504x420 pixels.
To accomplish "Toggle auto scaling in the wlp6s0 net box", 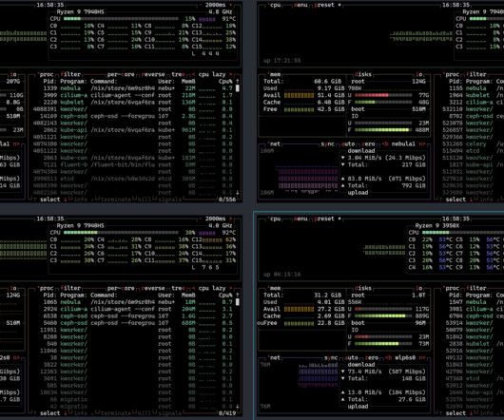I will coord(351,357).
